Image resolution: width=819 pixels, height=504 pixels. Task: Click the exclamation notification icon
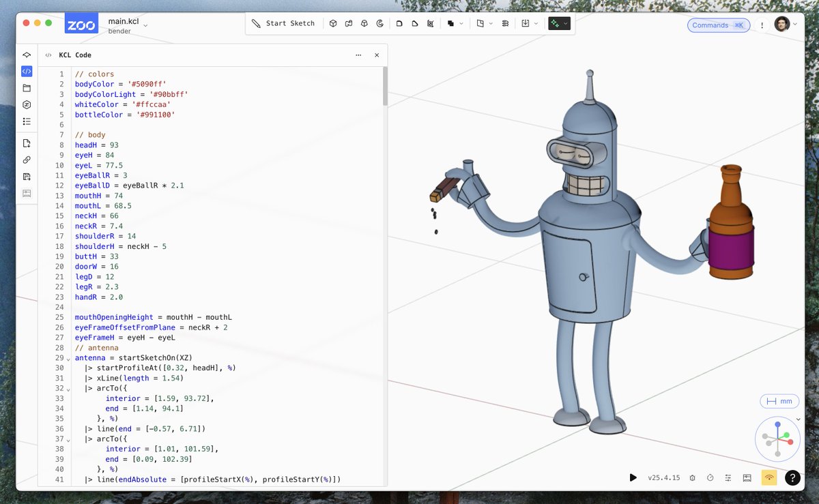[762, 25]
